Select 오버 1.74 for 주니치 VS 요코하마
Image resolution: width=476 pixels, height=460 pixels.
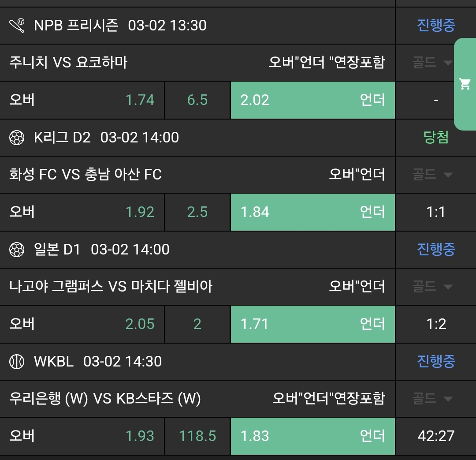click(x=82, y=100)
